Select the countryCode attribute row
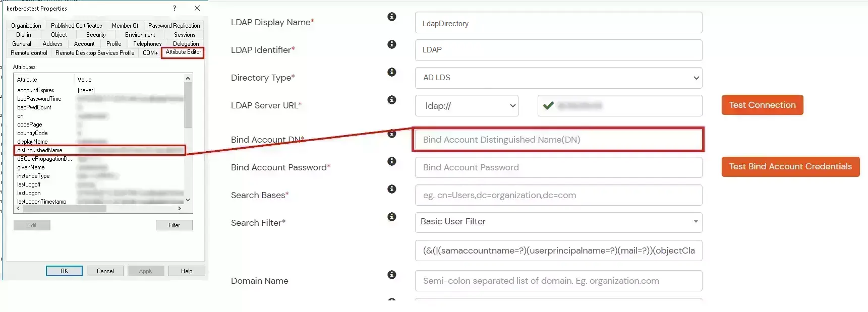Screen dimensions: 868x312 pos(100,133)
